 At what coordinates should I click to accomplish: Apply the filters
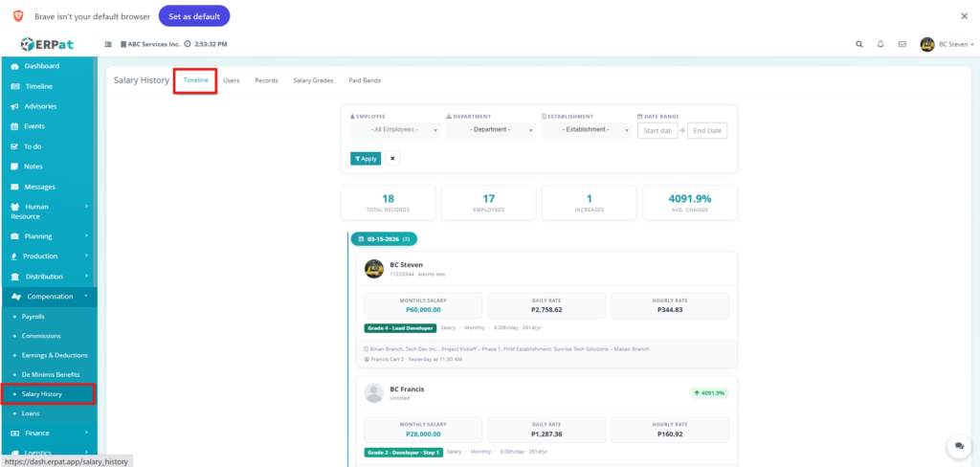click(x=366, y=158)
